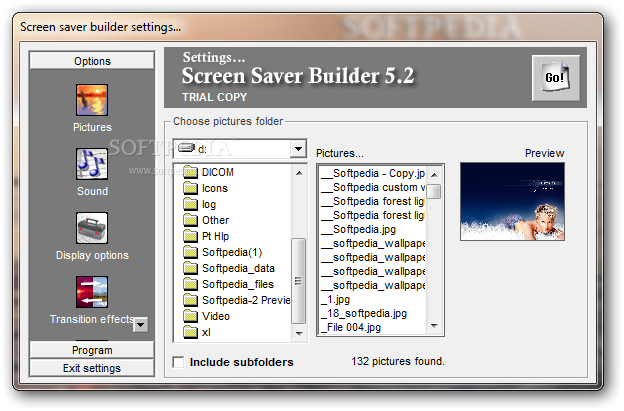This screenshot has height=411, width=624.
Task: Click the Other folder icon
Action: click(191, 220)
